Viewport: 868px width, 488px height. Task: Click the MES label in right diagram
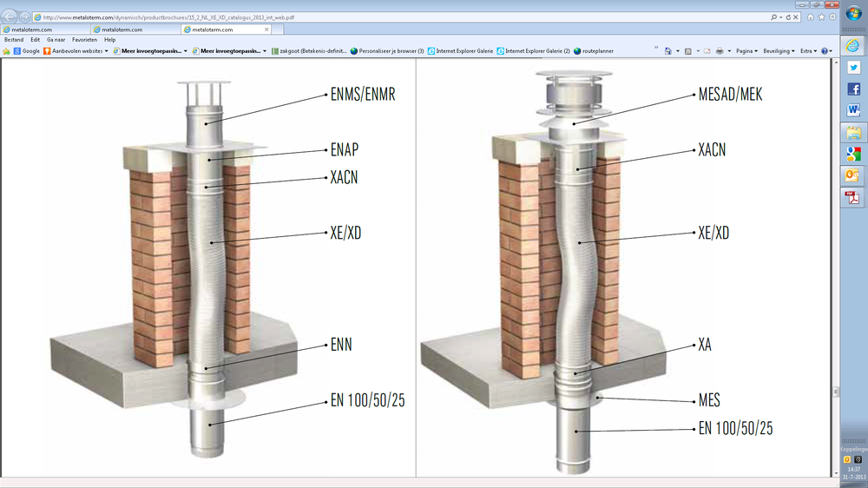point(709,400)
